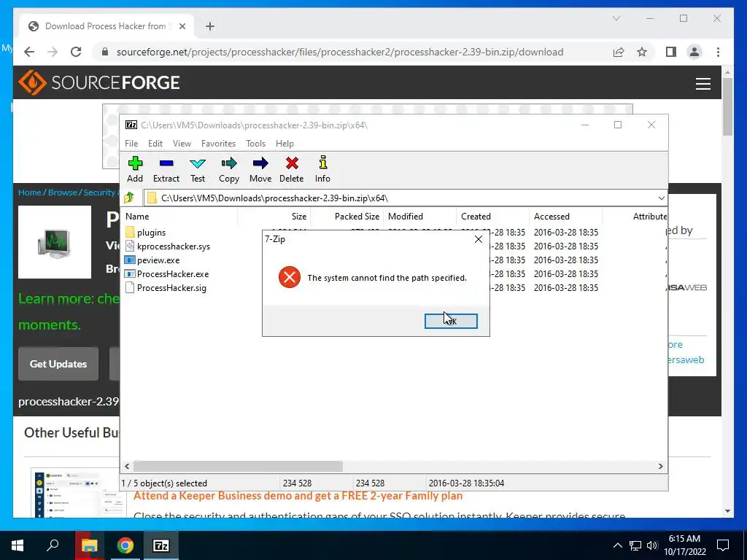Open the File menu in 7-Zip
747x560 pixels.
pos(131,144)
